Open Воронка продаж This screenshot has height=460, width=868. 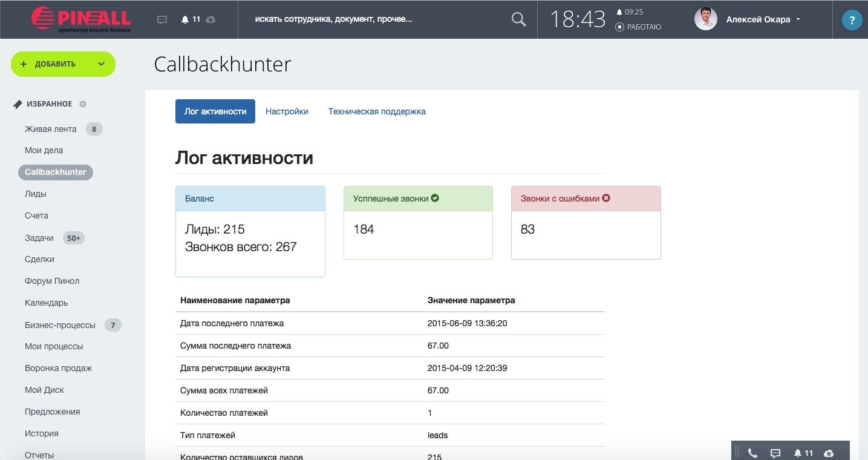point(59,368)
